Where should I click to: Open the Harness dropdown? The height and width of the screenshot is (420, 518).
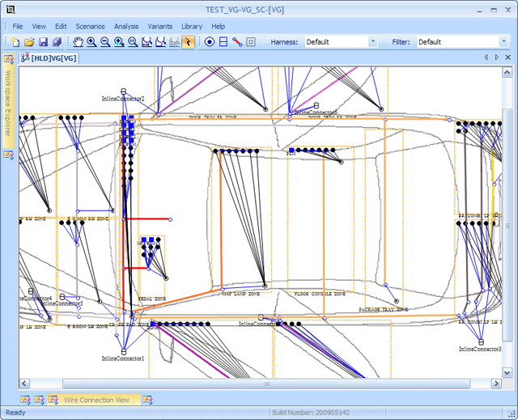372,41
